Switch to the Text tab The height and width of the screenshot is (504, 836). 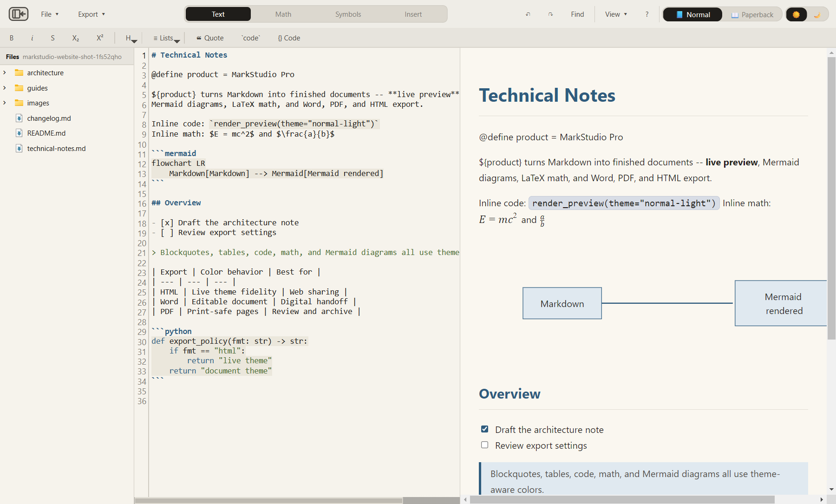tap(218, 14)
